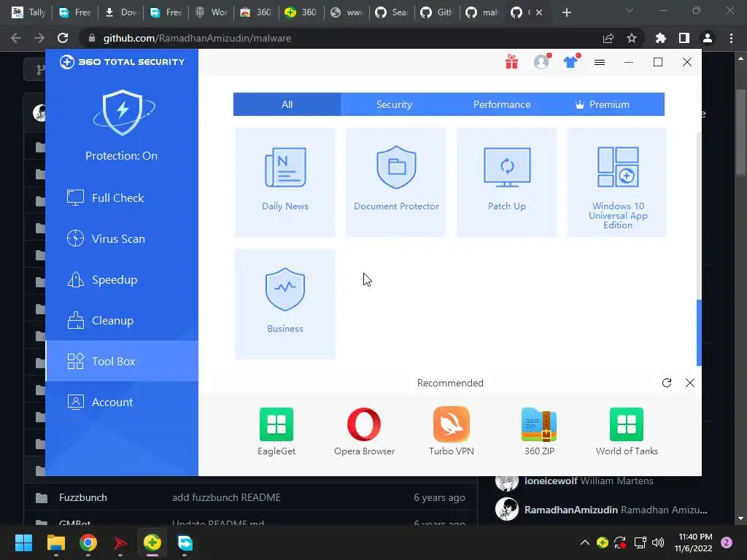Switch to the Performance tab
The image size is (747, 560).
coord(502,104)
